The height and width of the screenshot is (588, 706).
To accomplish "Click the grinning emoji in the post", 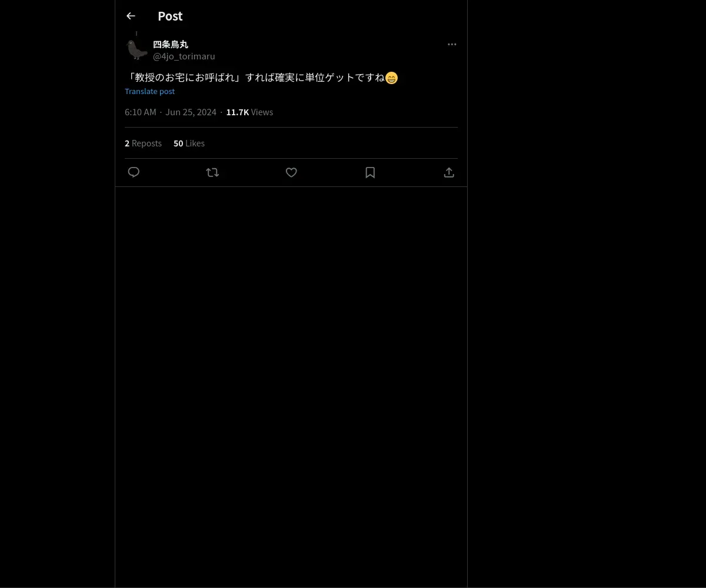I will point(391,78).
